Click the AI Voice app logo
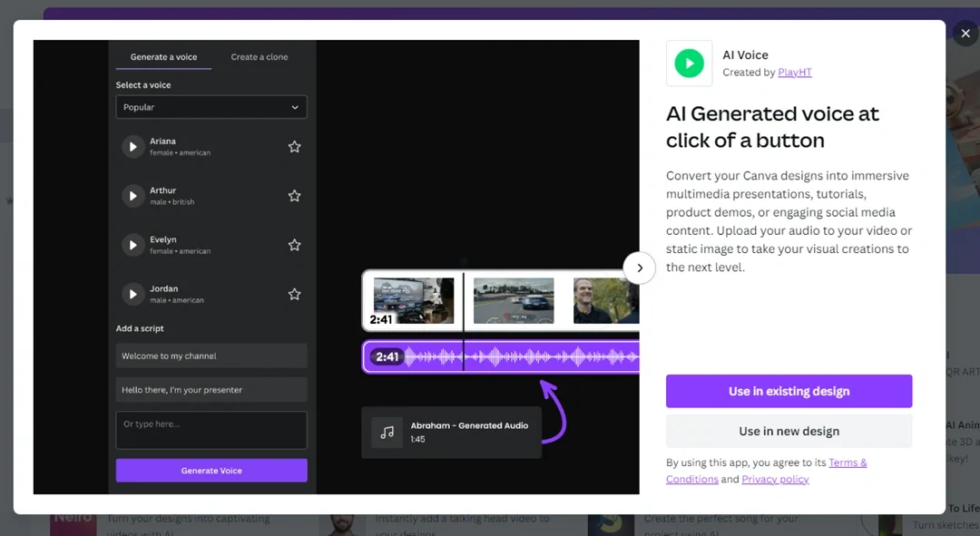This screenshot has width=980, height=536. click(x=690, y=63)
